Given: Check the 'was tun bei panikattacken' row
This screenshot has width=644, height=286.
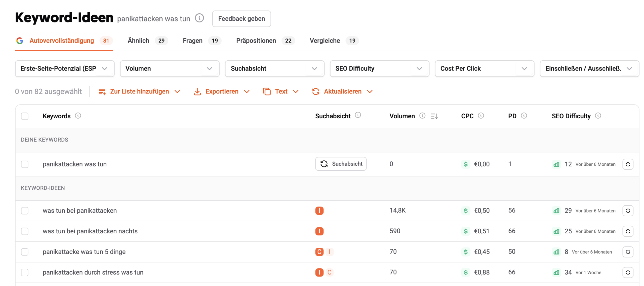Looking at the screenshot, I should click(25, 210).
